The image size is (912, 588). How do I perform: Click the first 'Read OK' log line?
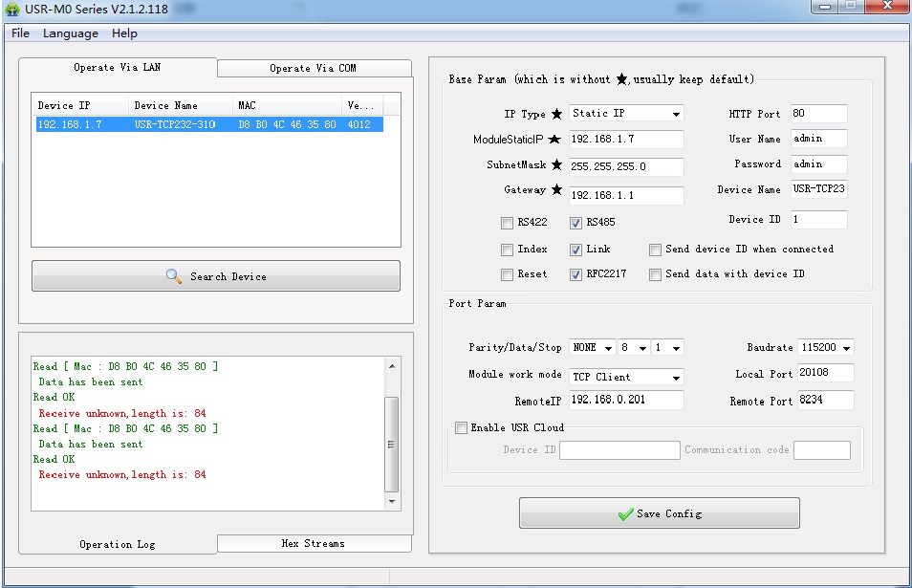[x=54, y=397]
